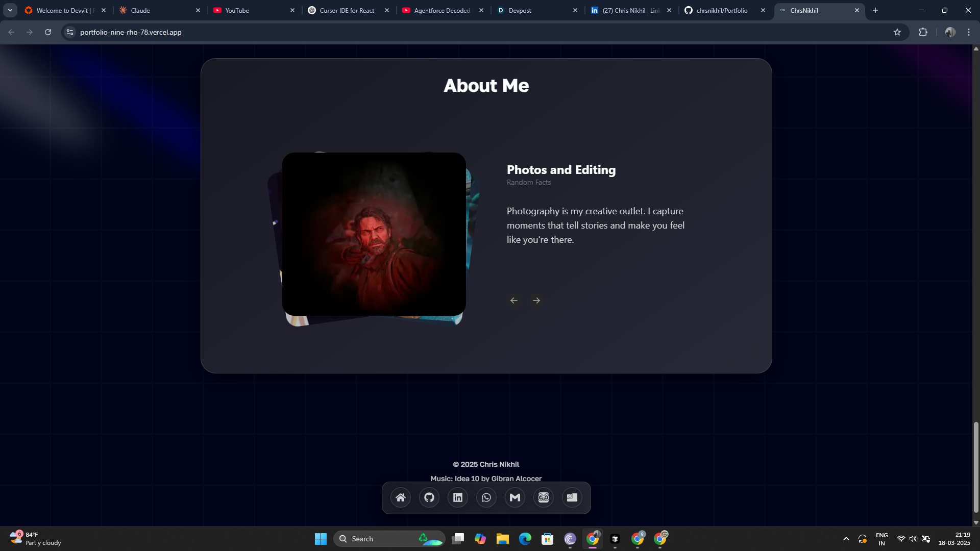Open the Chrome three-dot menu
Viewport: 980px width, 551px height.
pyautogui.click(x=969, y=32)
